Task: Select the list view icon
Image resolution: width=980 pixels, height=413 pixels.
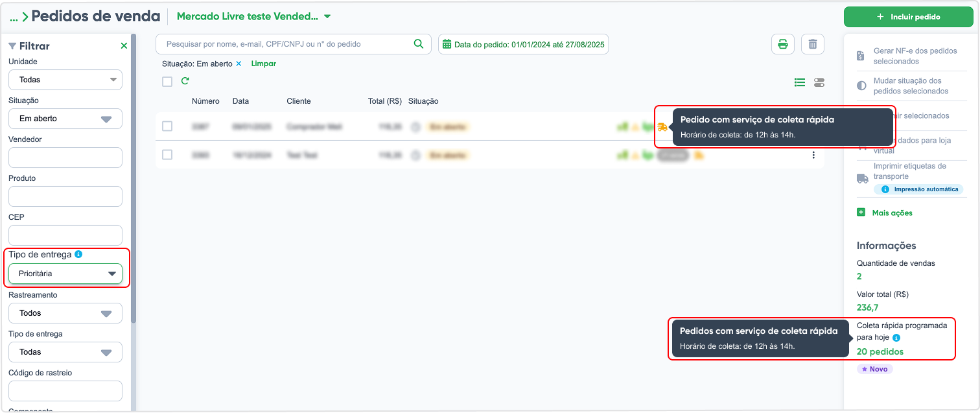Action: (800, 82)
